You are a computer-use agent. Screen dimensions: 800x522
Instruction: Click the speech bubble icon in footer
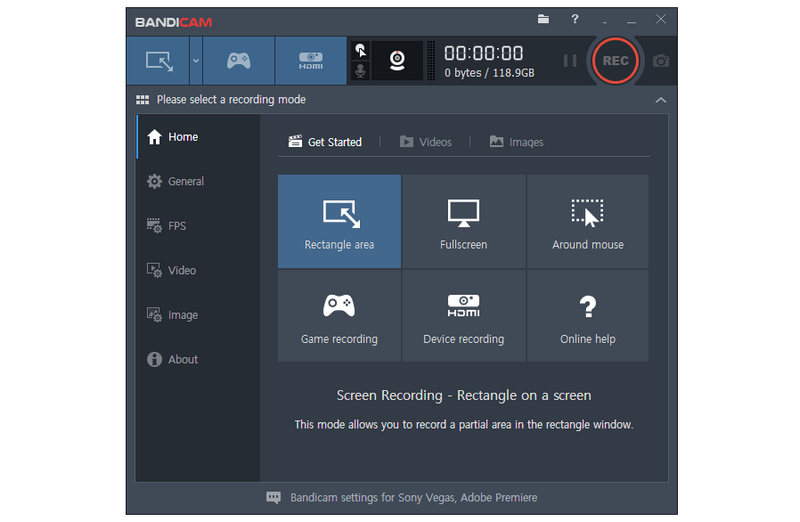click(x=273, y=498)
